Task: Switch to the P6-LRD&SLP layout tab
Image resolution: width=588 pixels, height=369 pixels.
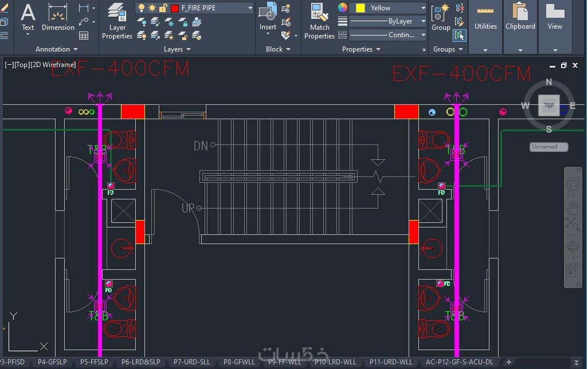Action: [140, 362]
